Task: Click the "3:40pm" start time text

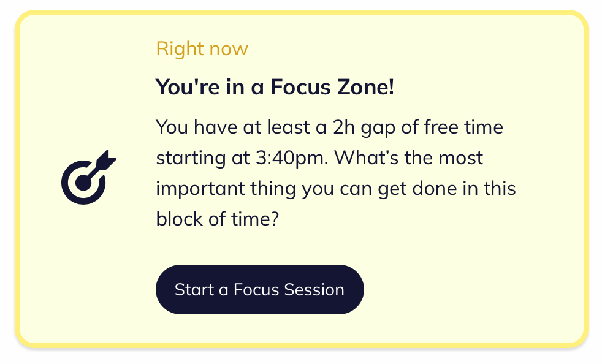Action: [291, 158]
